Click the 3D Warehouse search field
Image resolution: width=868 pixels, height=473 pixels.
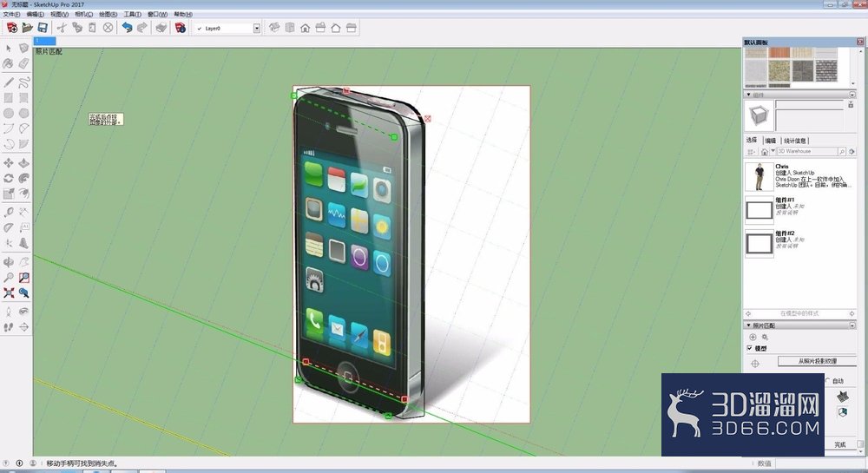point(806,151)
